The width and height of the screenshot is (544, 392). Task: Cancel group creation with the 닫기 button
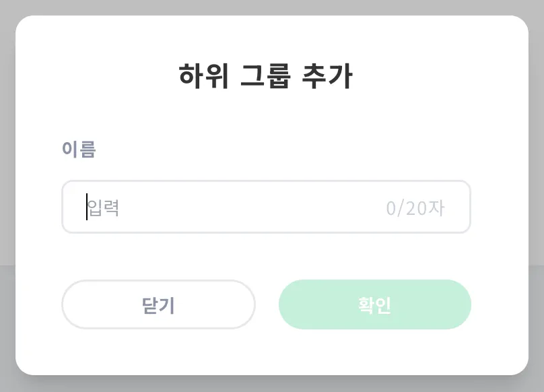click(158, 304)
